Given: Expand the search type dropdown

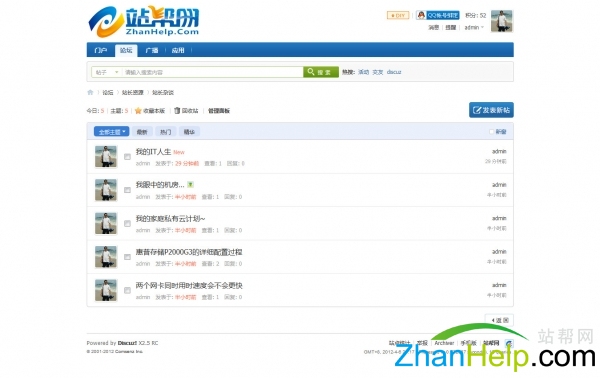Looking at the screenshot, I should click(x=106, y=72).
